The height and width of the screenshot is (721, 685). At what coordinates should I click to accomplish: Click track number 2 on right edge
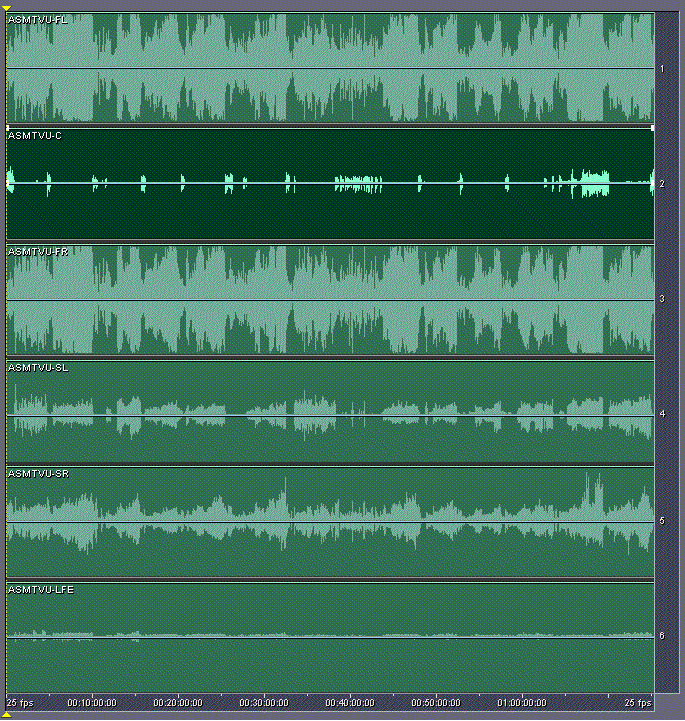[x=662, y=184]
